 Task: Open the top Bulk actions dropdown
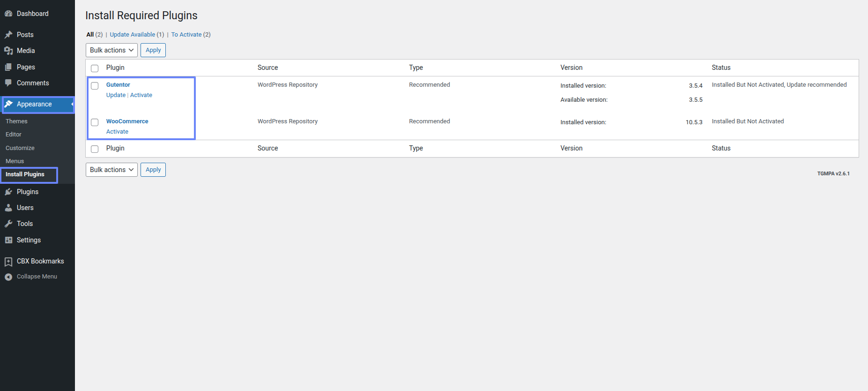pyautogui.click(x=111, y=50)
